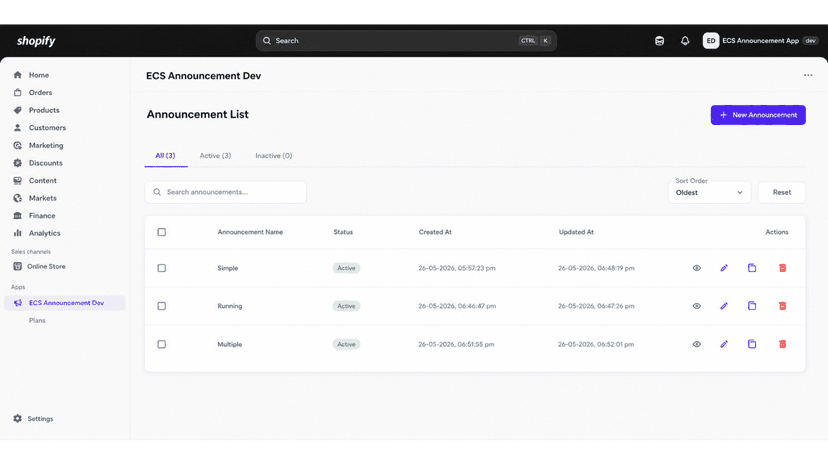Switch to the Active (3) tab
The width and height of the screenshot is (828, 466).
pos(215,156)
